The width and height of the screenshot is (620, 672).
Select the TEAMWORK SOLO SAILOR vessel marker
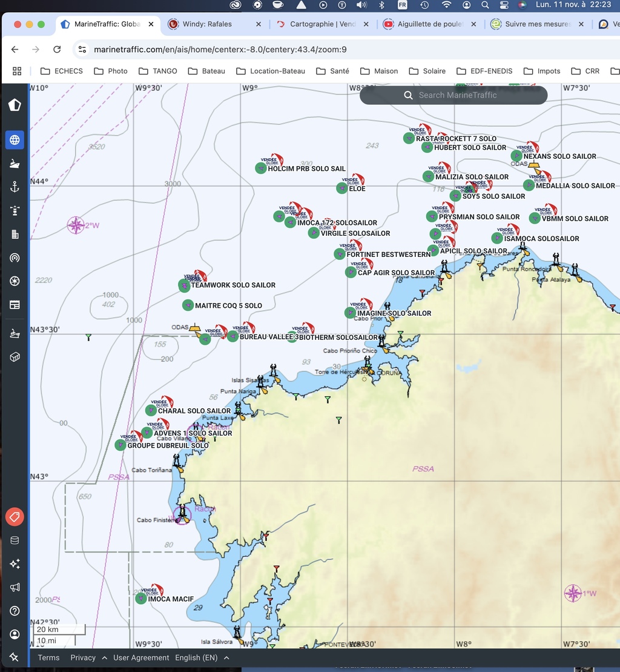pyautogui.click(x=184, y=285)
